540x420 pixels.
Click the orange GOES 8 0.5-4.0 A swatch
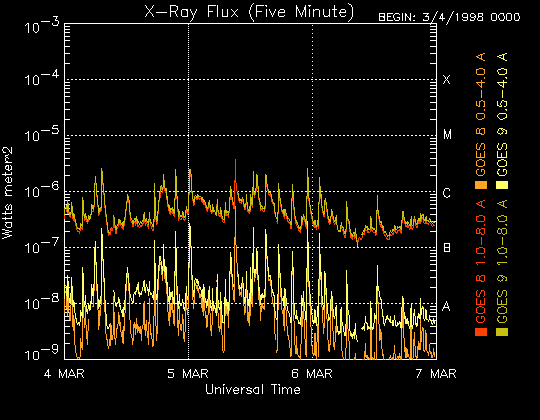tap(481, 185)
